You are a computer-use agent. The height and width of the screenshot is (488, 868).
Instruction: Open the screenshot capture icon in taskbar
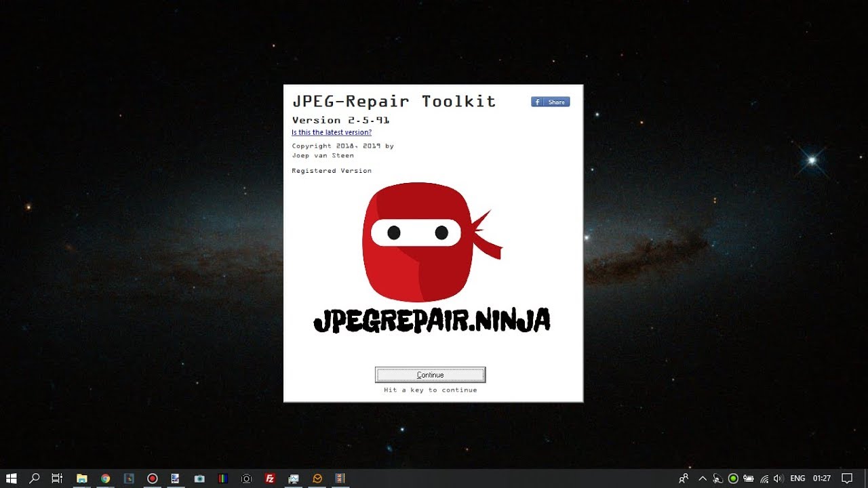(246, 479)
